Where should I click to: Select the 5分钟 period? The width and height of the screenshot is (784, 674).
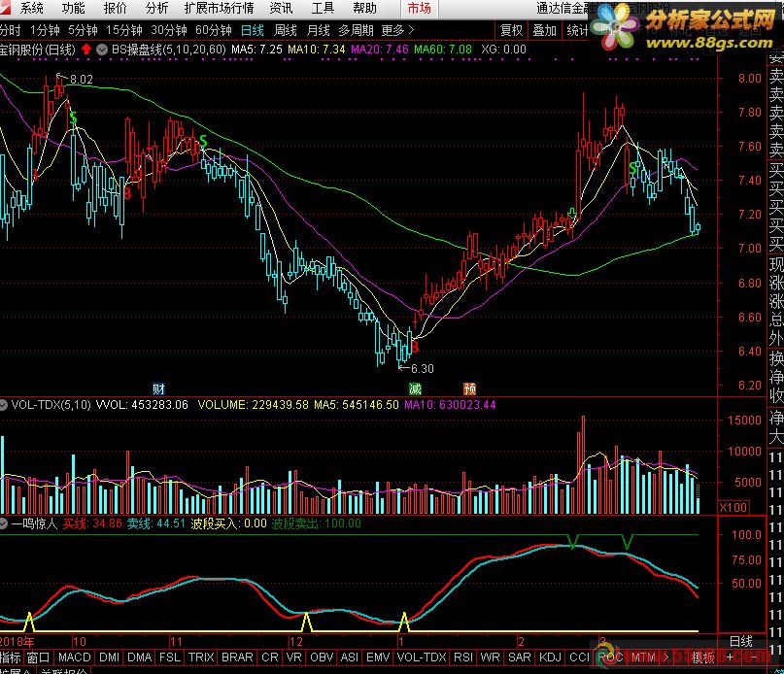[x=83, y=30]
